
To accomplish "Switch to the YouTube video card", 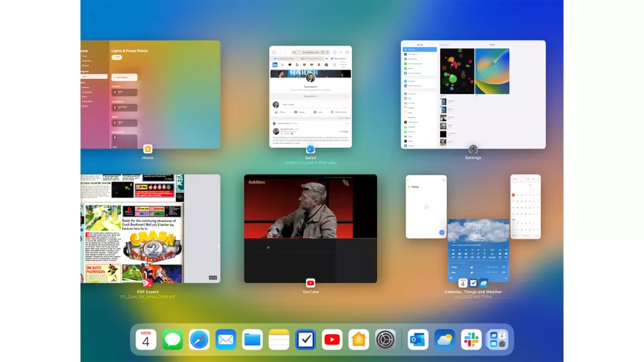I will click(311, 228).
